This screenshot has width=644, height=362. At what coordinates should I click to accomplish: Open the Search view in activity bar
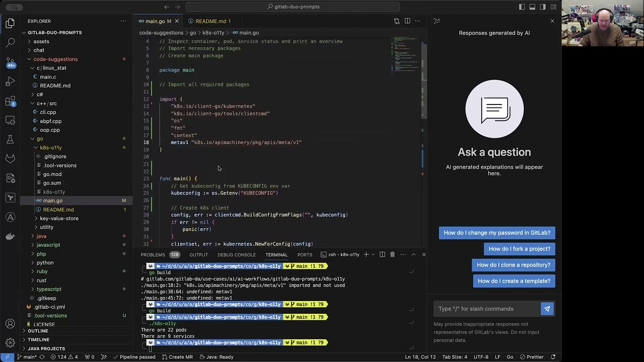click(10, 43)
